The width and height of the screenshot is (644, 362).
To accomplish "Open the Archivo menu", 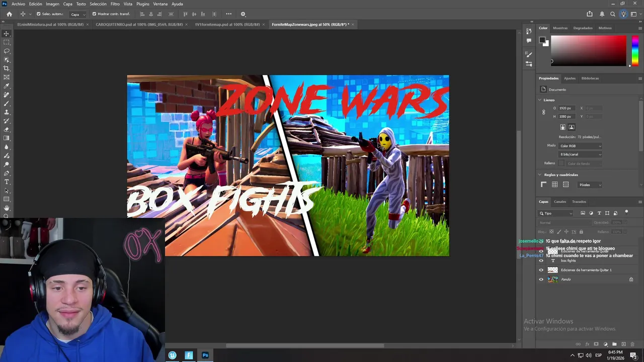I will click(18, 4).
